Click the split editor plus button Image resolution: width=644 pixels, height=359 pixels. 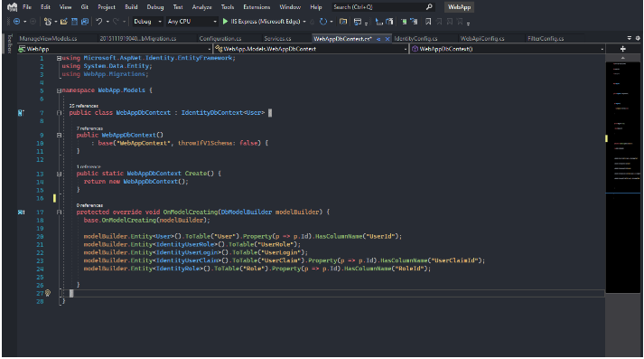(x=622, y=49)
